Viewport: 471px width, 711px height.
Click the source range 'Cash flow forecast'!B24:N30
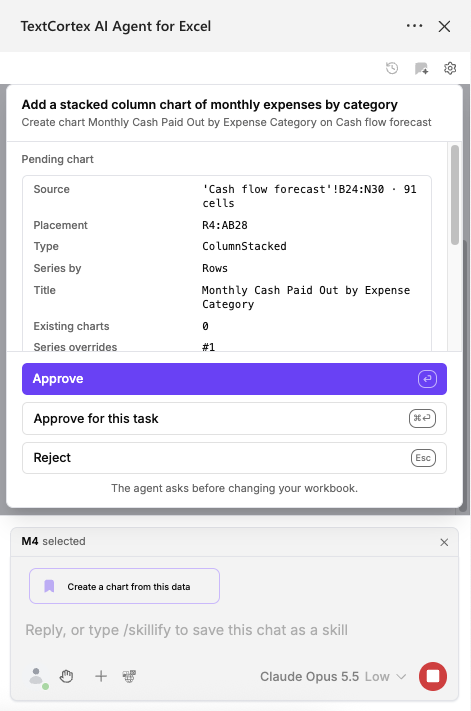pyautogui.click(x=293, y=189)
